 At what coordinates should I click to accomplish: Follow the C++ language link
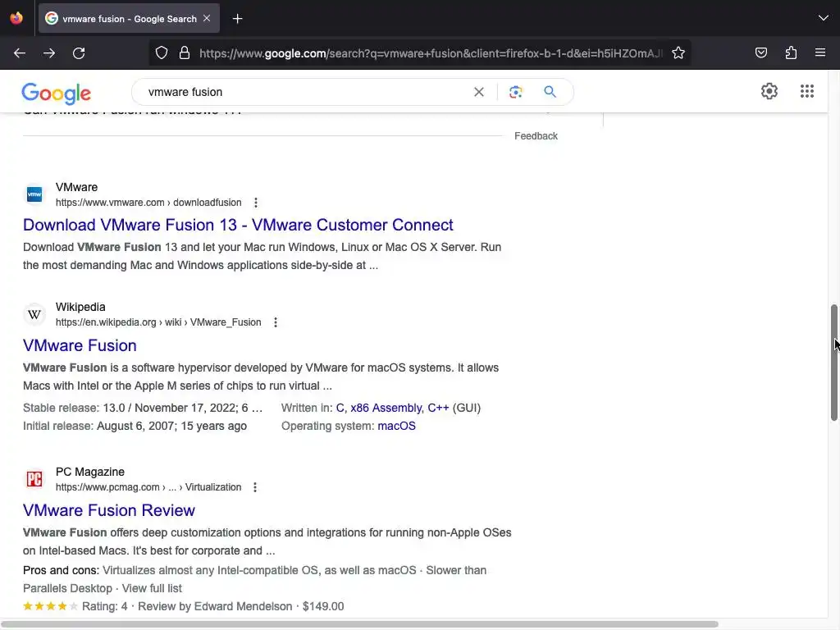(x=438, y=409)
